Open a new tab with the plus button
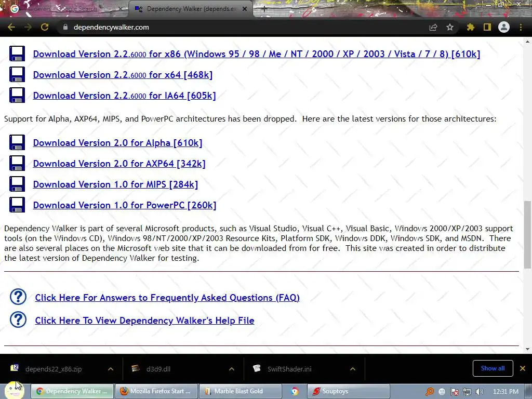The height and width of the screenshot is (399, 532). click(x=264, y=9)
